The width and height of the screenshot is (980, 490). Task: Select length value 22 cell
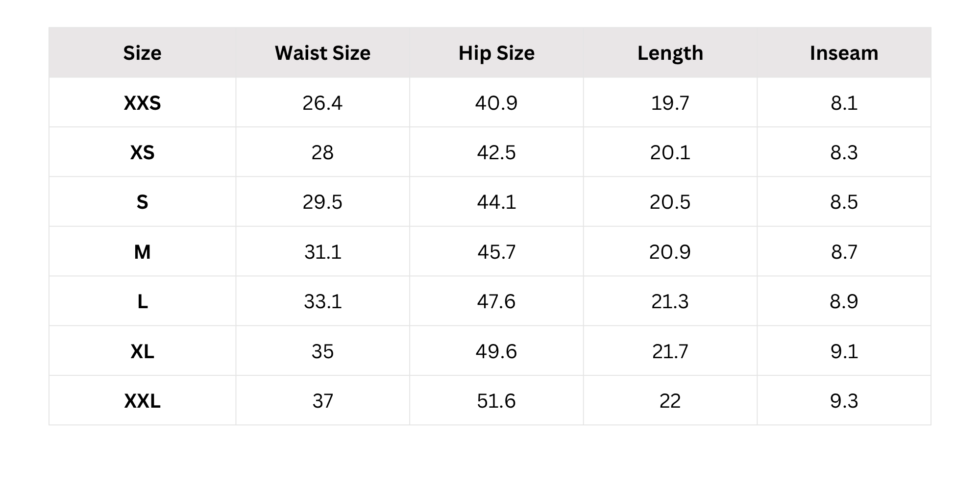click(670, 401)
